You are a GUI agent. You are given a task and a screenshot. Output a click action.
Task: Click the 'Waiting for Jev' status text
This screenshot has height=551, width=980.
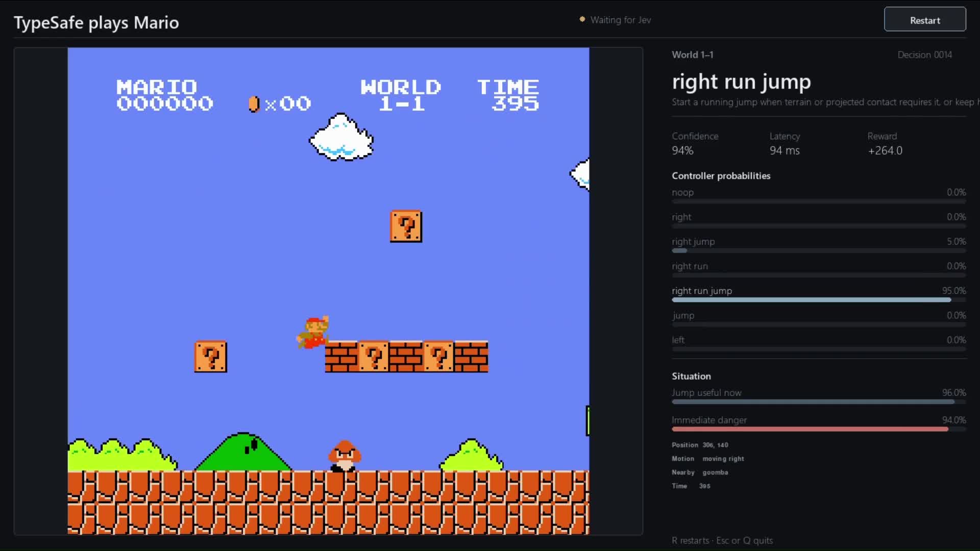(x=620, y=20)
